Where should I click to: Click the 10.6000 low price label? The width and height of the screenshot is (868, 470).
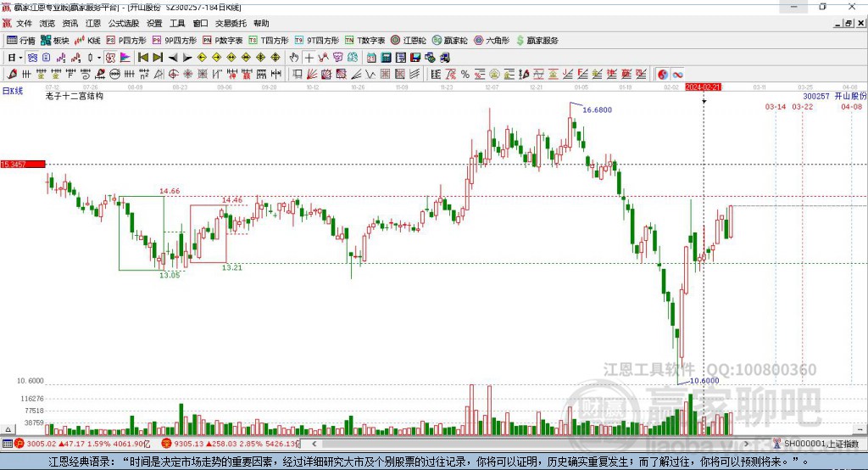pyautogui.click(x=704, y=380)
